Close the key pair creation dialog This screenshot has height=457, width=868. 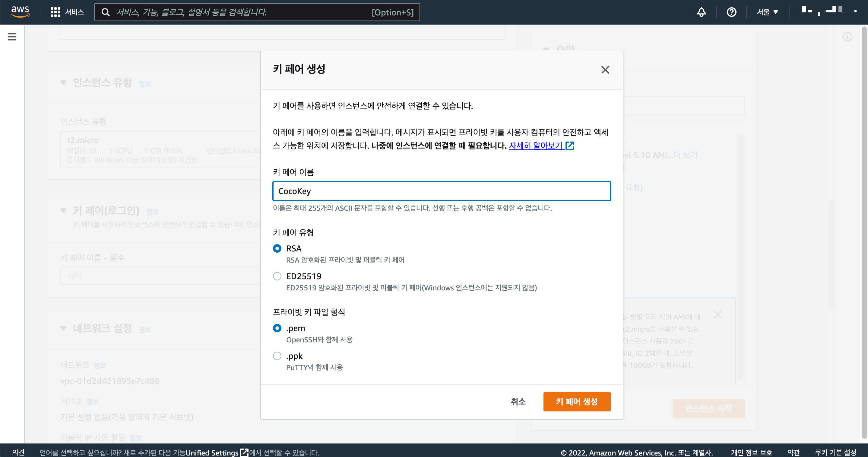click(x=605, y=70)
